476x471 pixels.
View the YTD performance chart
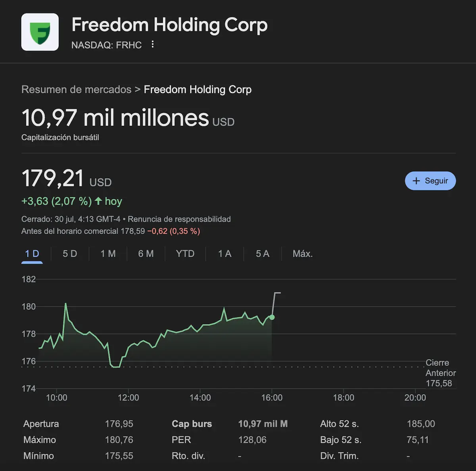coord(185,254)
